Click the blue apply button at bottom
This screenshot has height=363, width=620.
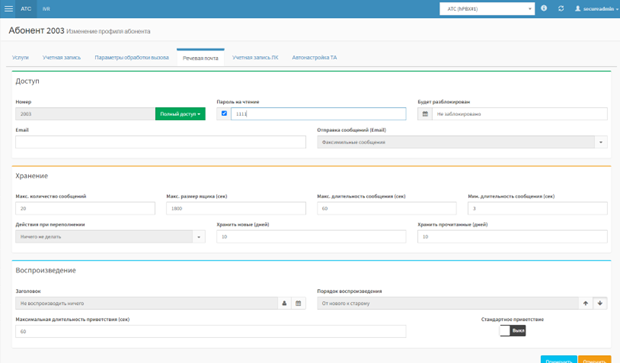(x=559, y=360)
